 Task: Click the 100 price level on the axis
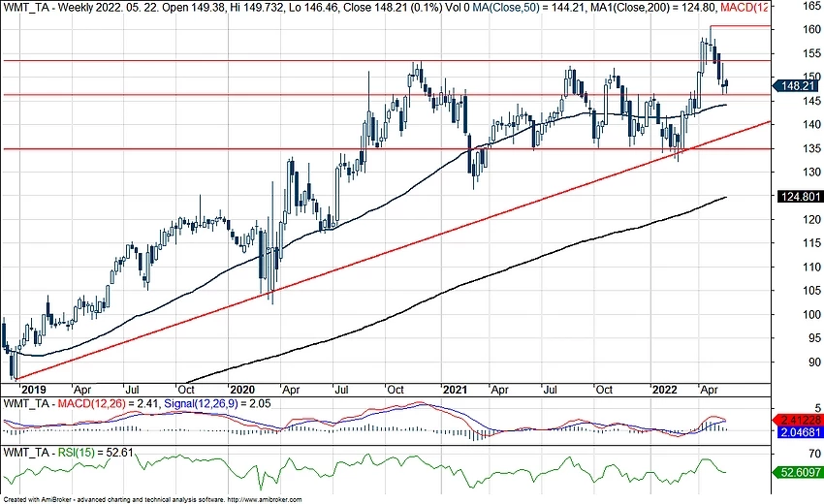click(812, 314)
